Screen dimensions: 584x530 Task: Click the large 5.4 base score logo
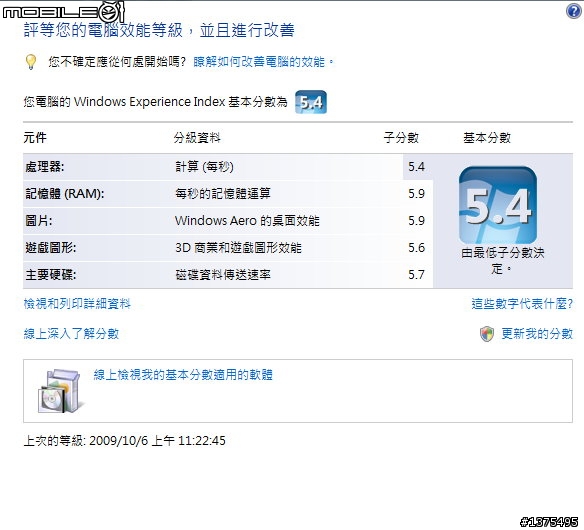tap(498, 205)
